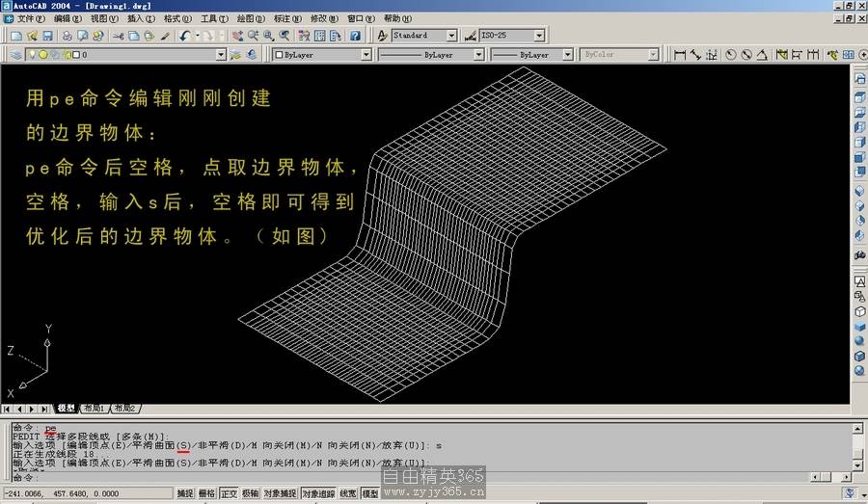
Task: Click the Help question mark icon
Action: pyautogui.click(x=355, y=36)
